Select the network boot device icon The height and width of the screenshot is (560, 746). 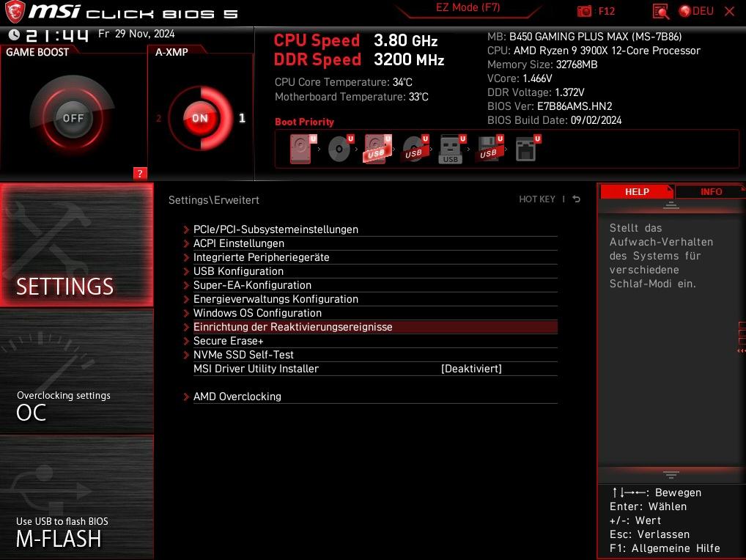click(x=528, y=149)
